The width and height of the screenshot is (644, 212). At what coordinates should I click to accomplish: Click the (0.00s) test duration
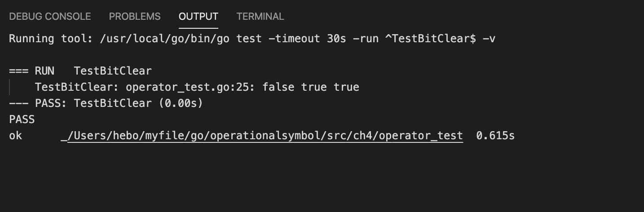pyautogui.click(x=181, y=103)
